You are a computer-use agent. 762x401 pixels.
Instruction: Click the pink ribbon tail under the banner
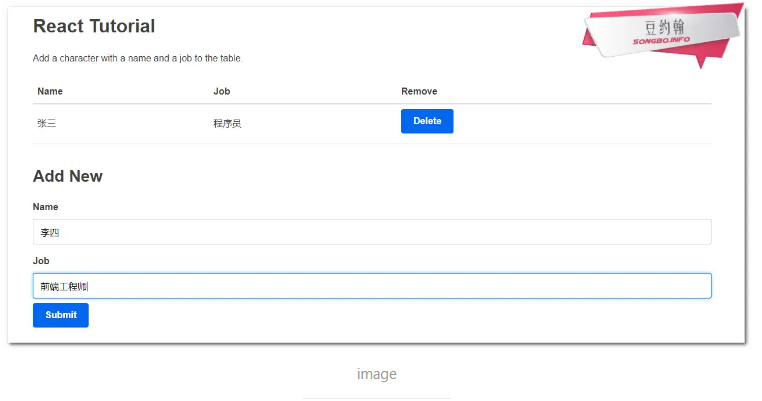pos(708,59)
